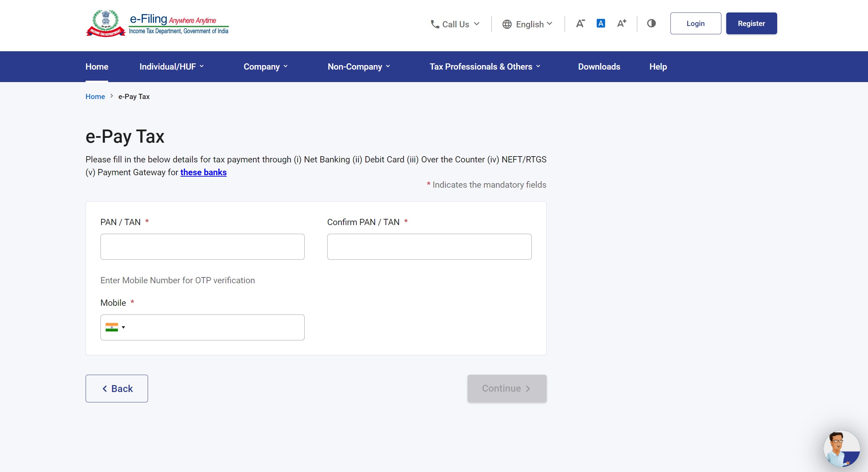Click the Income Tax Department emblem logo
Image resolution: width=868 pixels, height=472 pixels.
click(x=106, y=24)
